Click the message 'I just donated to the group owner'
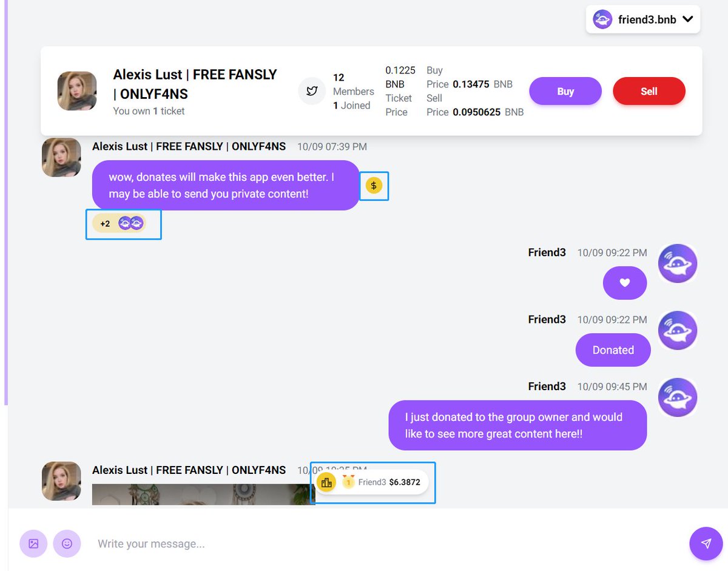The height and width of the screenshot is (571, 728). [x=517, y=425]
